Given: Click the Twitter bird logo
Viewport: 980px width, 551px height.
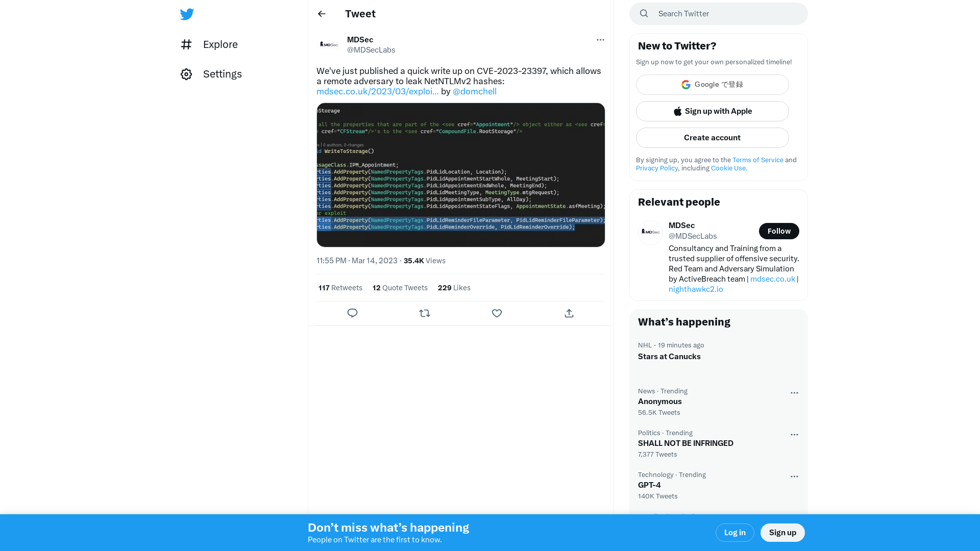Looking at the screenshot, I should [187, 14].
